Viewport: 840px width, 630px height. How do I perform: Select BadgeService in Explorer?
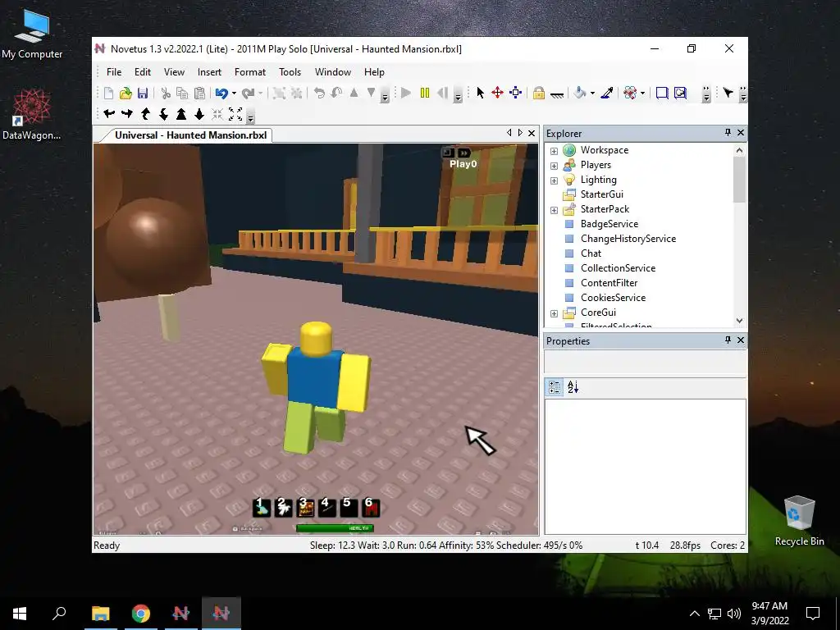[609, 224]
